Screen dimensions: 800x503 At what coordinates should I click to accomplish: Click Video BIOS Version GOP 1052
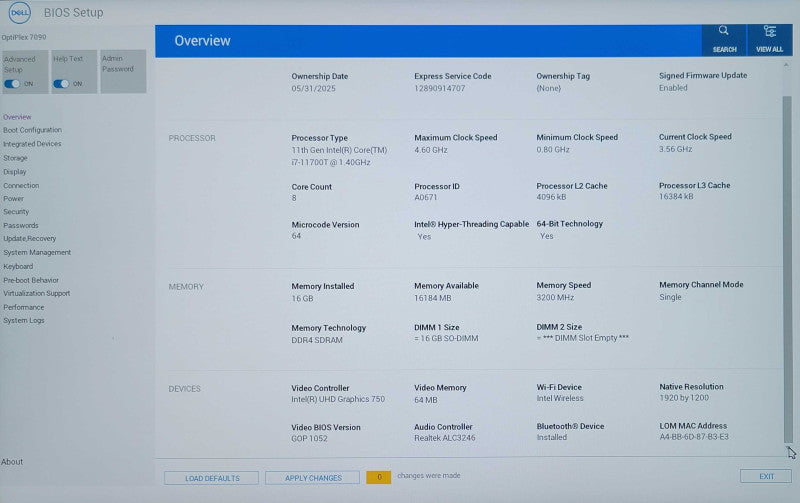coord(309,439)
